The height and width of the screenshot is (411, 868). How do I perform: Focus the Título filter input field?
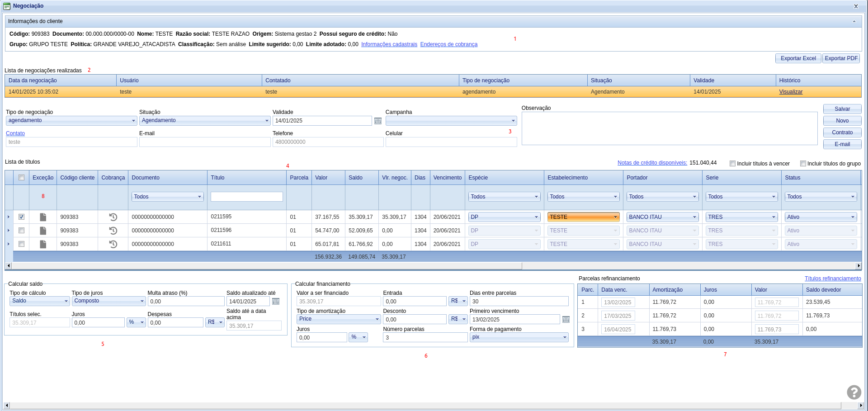247,197
